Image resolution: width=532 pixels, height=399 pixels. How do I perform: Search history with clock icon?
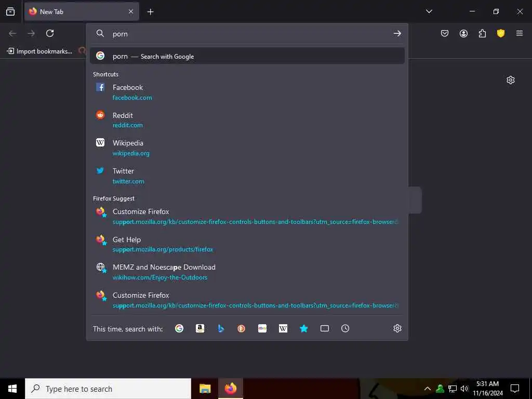coord(345,328)
